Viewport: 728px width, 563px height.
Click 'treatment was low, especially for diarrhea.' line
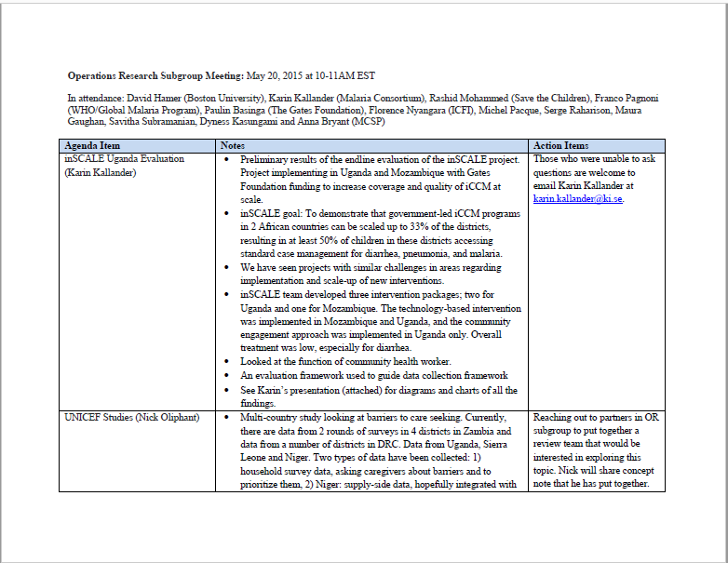(326, 348)
